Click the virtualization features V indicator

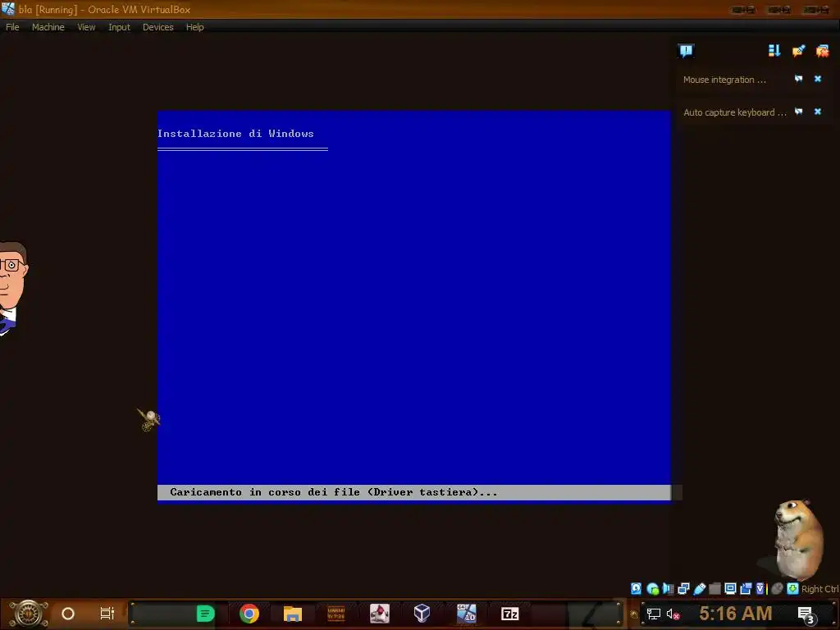[x=761, y=589]
